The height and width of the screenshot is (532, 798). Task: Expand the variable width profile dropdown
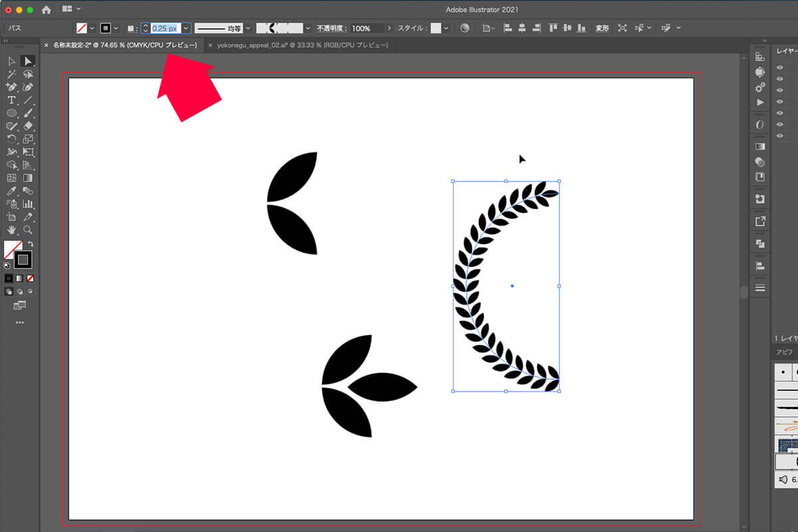coord(308,29)
